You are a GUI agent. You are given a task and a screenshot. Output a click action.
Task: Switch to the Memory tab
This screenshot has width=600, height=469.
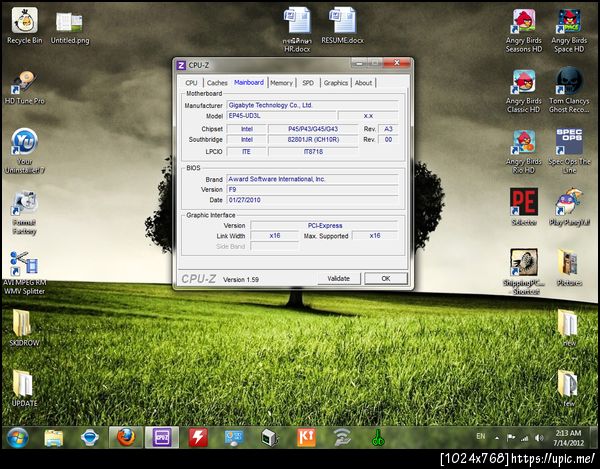[x=281, y=83]
